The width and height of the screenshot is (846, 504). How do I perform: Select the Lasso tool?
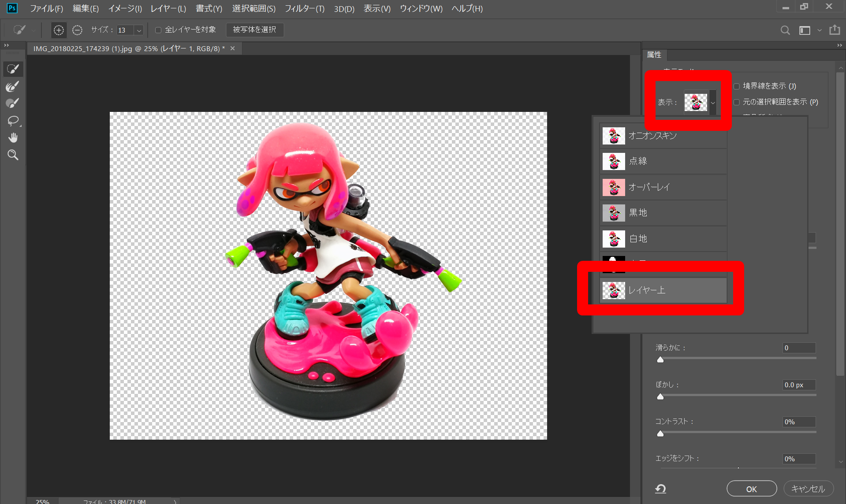(x=13, y=121)
